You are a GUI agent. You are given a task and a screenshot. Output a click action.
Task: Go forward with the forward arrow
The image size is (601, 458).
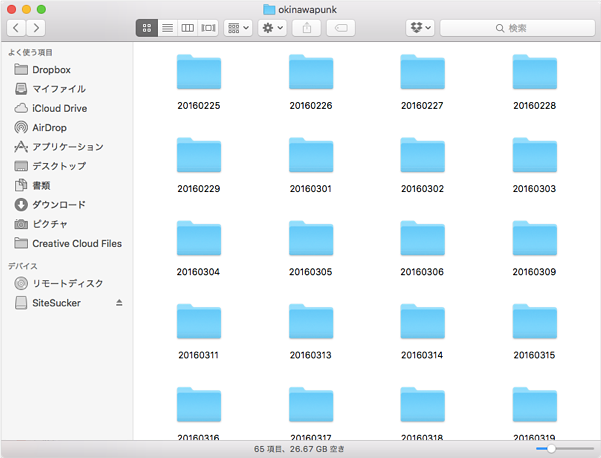pyautogui.click(x=36, y=28)
